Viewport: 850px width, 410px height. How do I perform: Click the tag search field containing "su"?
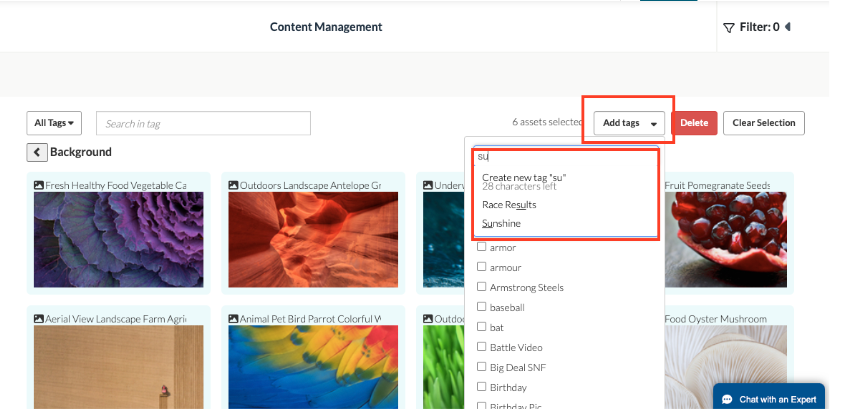point(565,157)
